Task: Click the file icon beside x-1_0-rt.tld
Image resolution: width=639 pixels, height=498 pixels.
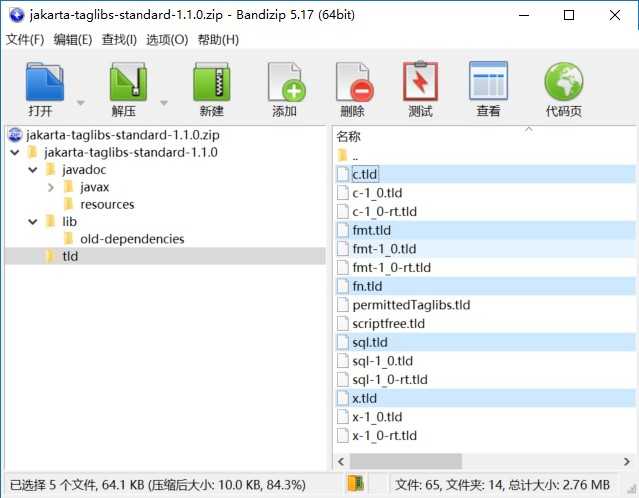Action: (x=343, y=436)
